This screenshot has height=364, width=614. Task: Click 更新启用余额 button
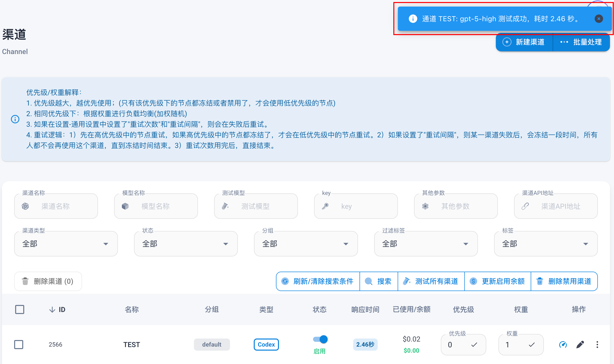click(x=498, y=281)
